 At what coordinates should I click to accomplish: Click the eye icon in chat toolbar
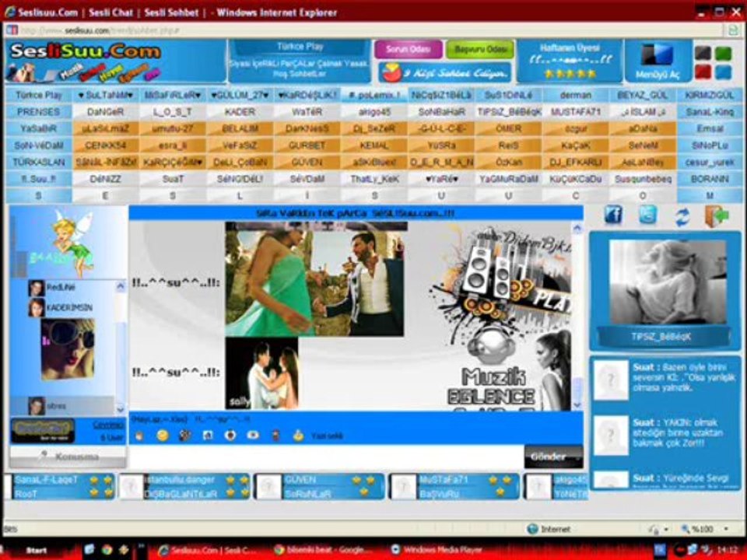[x=253, y=436]
